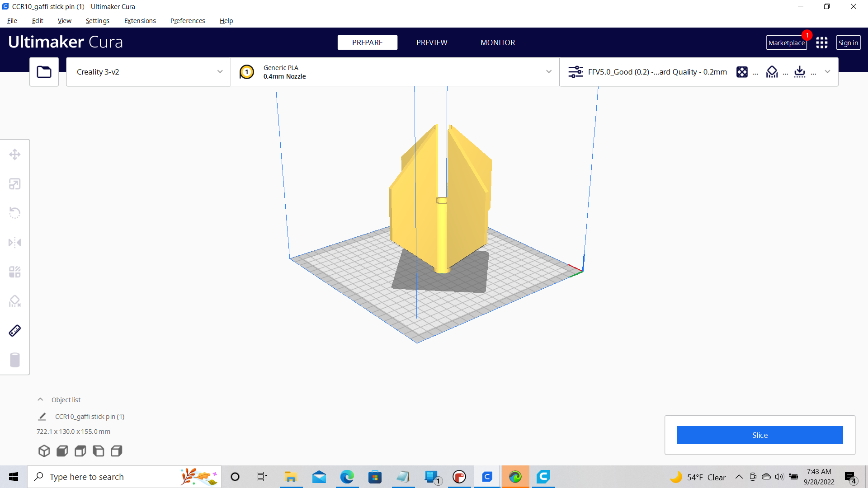Click the FFV5.0_Good profile name text
868x488 pixels.
coord(657,72)
